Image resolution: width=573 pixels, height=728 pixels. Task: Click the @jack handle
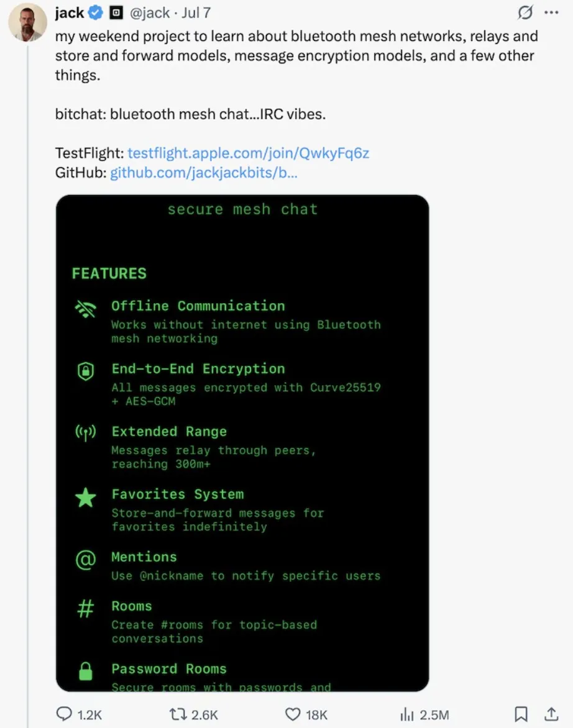[x=150, y=12]
